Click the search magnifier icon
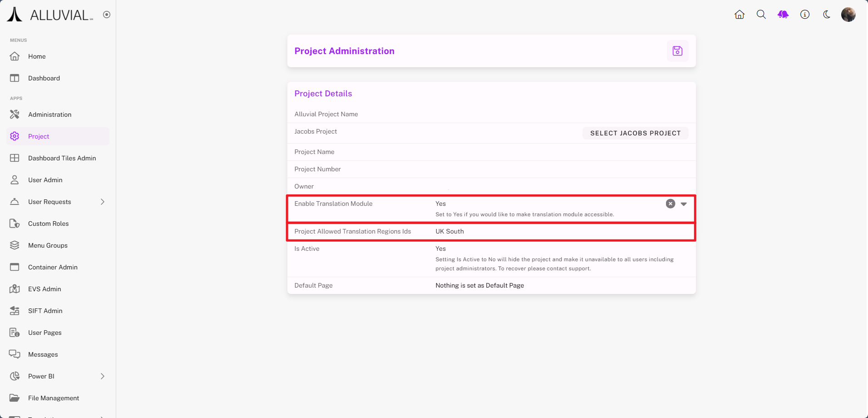868x418 pixels. coord(761,15)
